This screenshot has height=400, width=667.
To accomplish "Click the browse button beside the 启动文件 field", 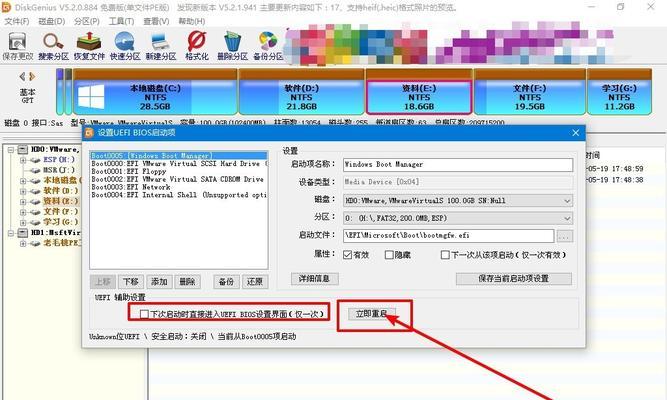I will click(x=564, y=236).
